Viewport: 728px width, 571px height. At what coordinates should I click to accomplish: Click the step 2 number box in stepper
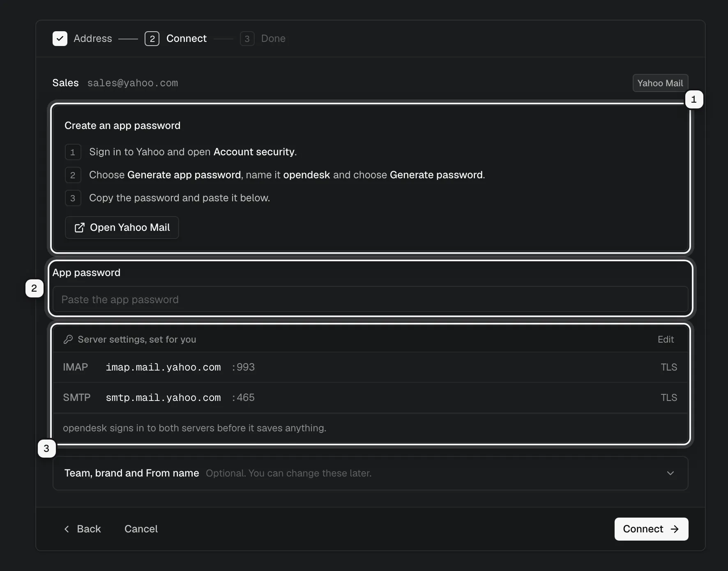(x=152, y=39)
